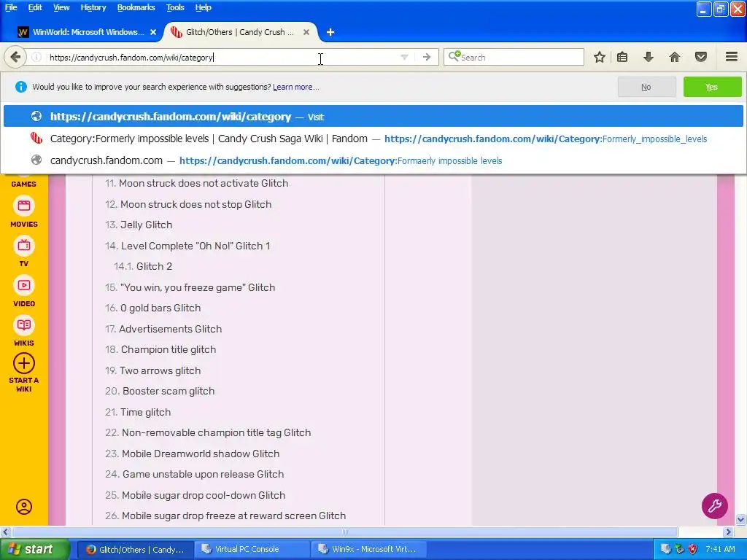Screen dimensions: 747x560
Task: Click No on search suggestions prompt
Action: pos(646,87)
